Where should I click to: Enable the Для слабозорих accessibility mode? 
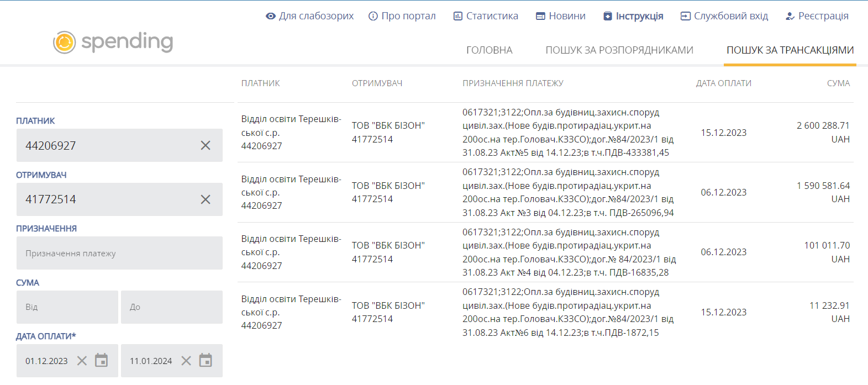point(309,16)
